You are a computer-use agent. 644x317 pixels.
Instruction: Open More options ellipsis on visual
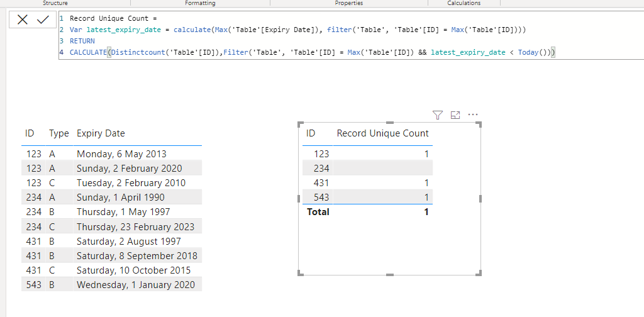pos(473,115)
